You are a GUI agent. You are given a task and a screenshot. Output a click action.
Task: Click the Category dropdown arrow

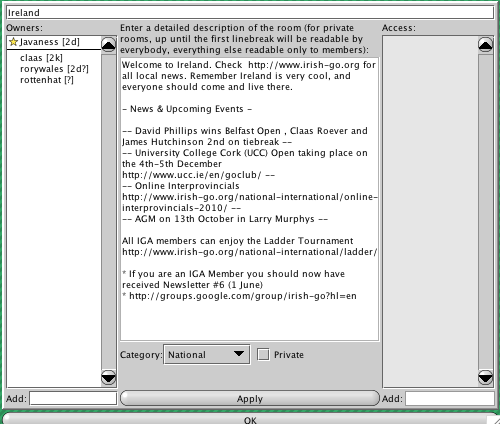239,354
